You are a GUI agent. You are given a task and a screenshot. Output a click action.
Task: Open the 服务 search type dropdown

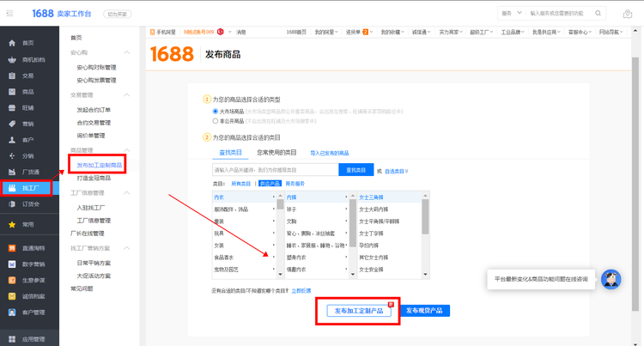[512, 13]
